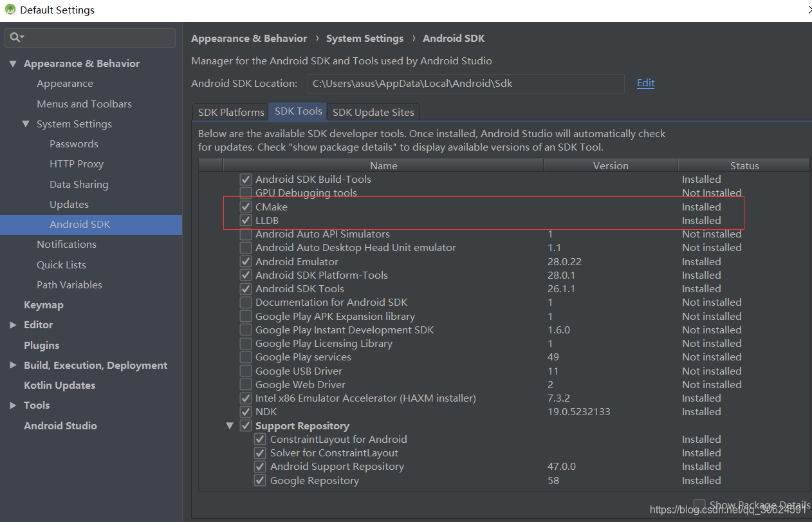Uncheck Android SDK Build-Tools
The image size is (812, 522).
pos(246,180)
